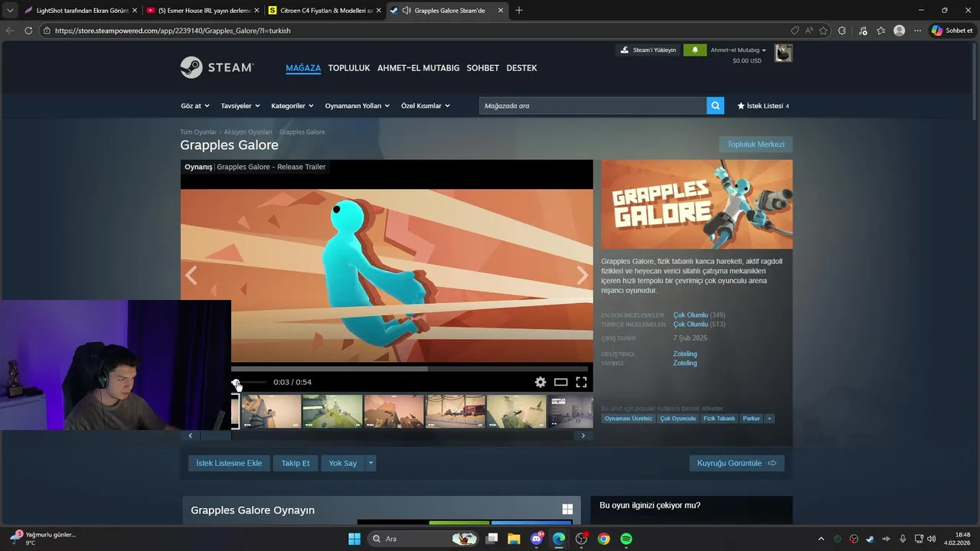Show previous media with left arrow overlay
980x551 pixels.
[191, 275]
